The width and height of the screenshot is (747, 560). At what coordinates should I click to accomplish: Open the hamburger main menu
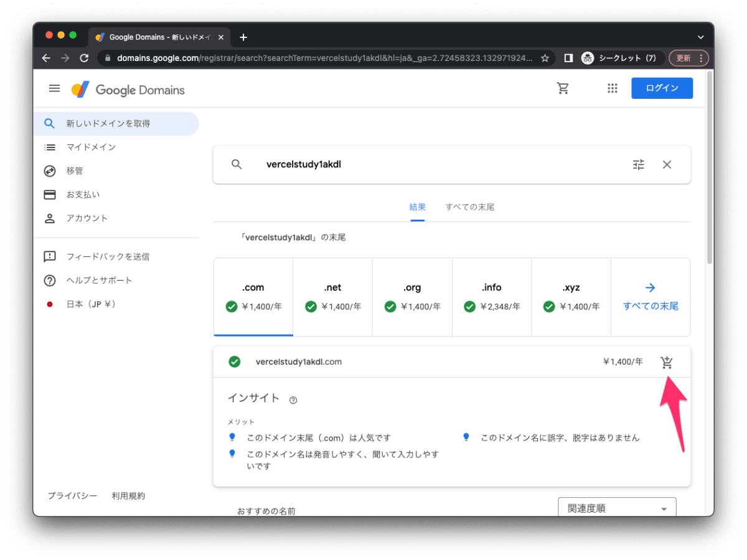click(55, 88)
